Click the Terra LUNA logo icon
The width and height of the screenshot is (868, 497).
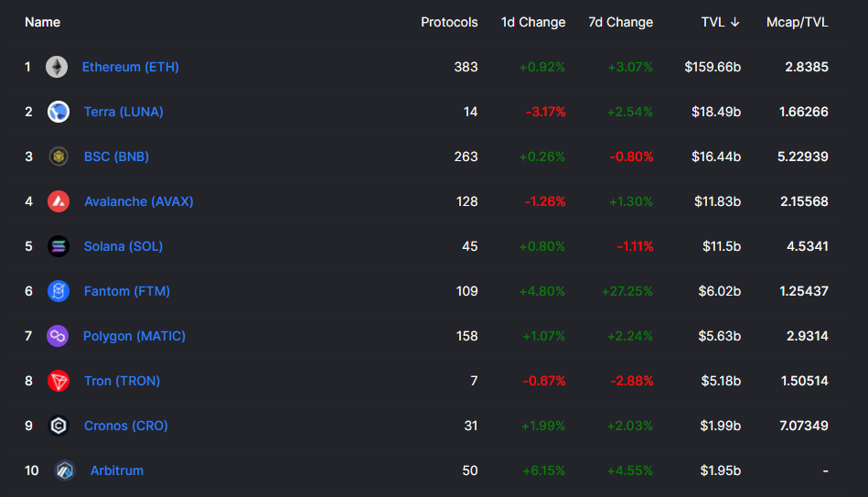coord(59,112)
